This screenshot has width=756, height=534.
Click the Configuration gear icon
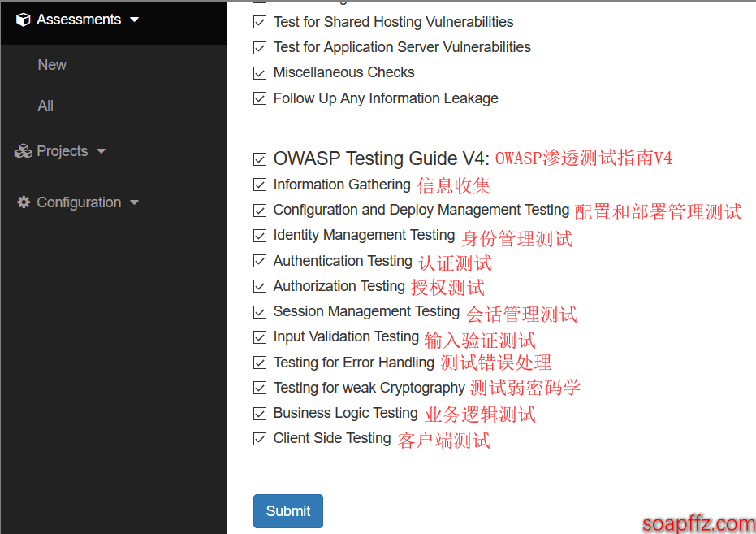point(24,202)
